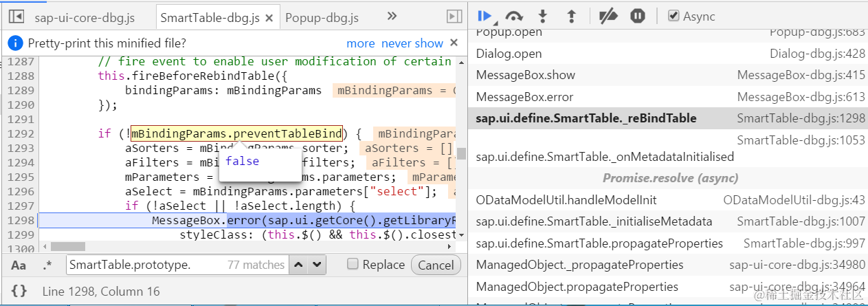Click the 'never show' link
The image size is (868, 306).
[412, 43]
